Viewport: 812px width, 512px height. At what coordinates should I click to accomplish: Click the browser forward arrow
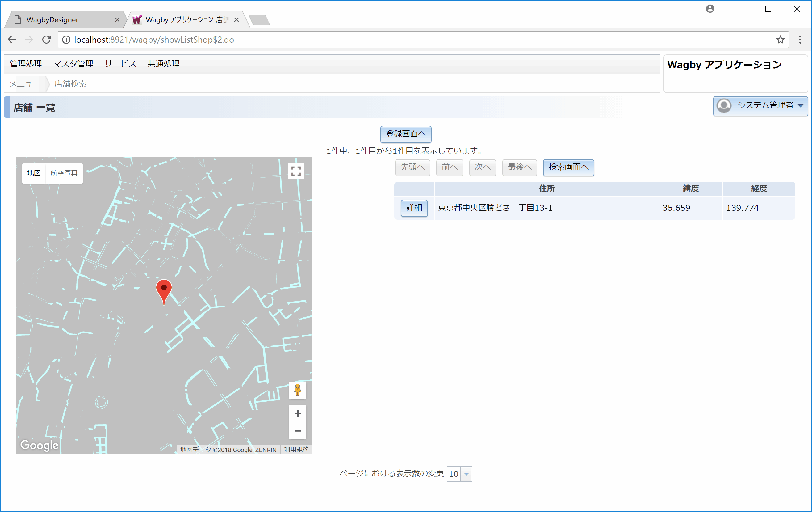pyautogui.click(x=29, y=40)
